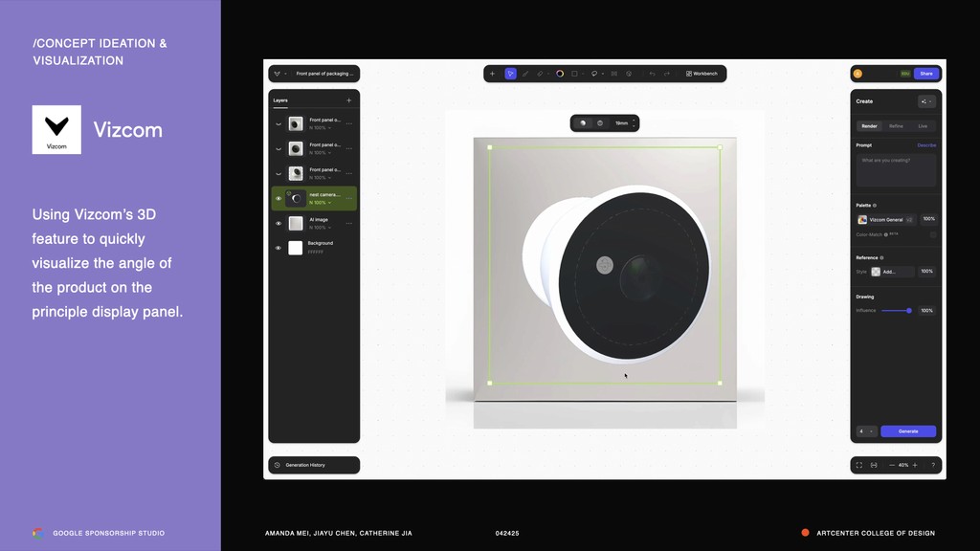Viewport: 980px width, 551px height.
Task: Switch 3D view to wireframe sphere mode
Action: (600, 123)
